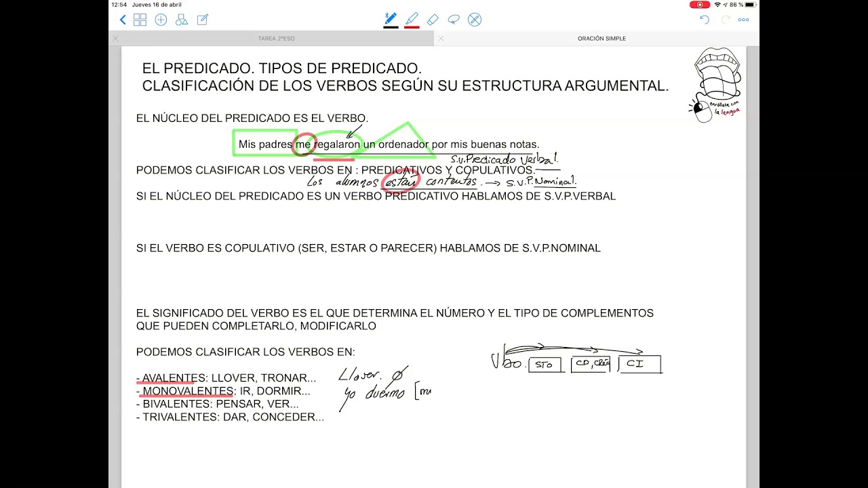Tap the 'enróllate con la lengua' logo
Screen dimensions: 868x488
click(716, 85)
